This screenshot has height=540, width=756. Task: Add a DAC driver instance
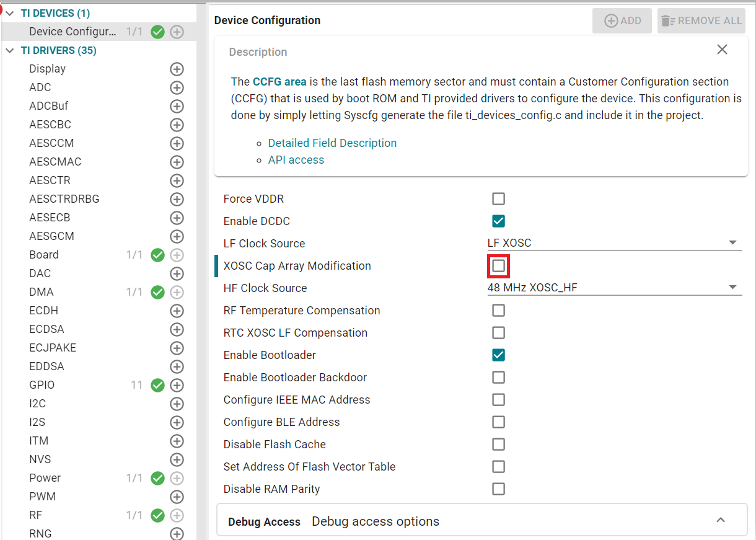click(x=177, y=273)
